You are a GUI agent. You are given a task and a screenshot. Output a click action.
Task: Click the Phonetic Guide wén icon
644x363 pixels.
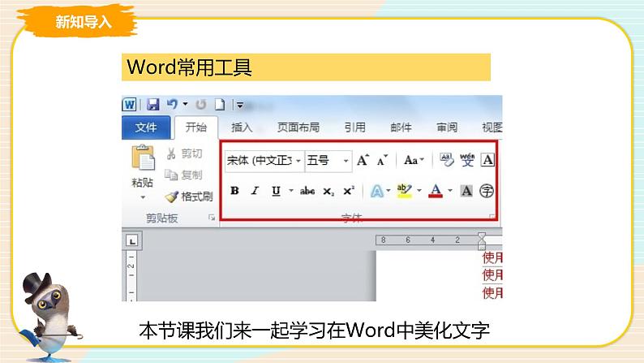467,160
